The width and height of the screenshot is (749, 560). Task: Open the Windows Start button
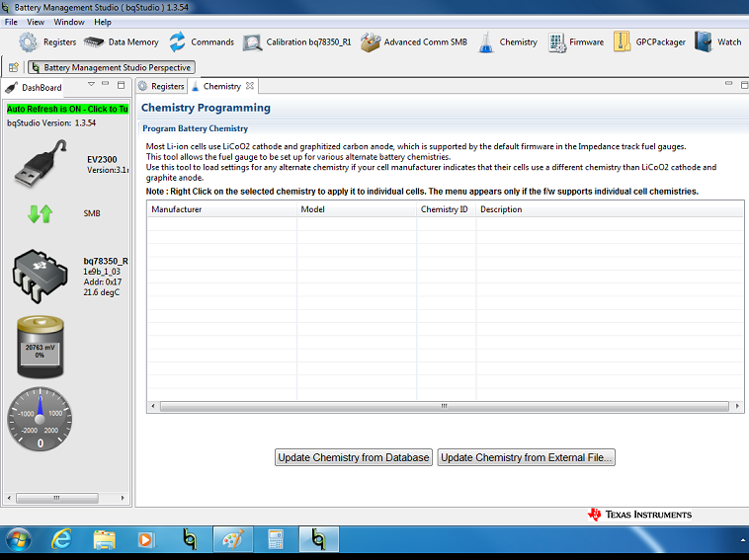(x=18, y=540)
